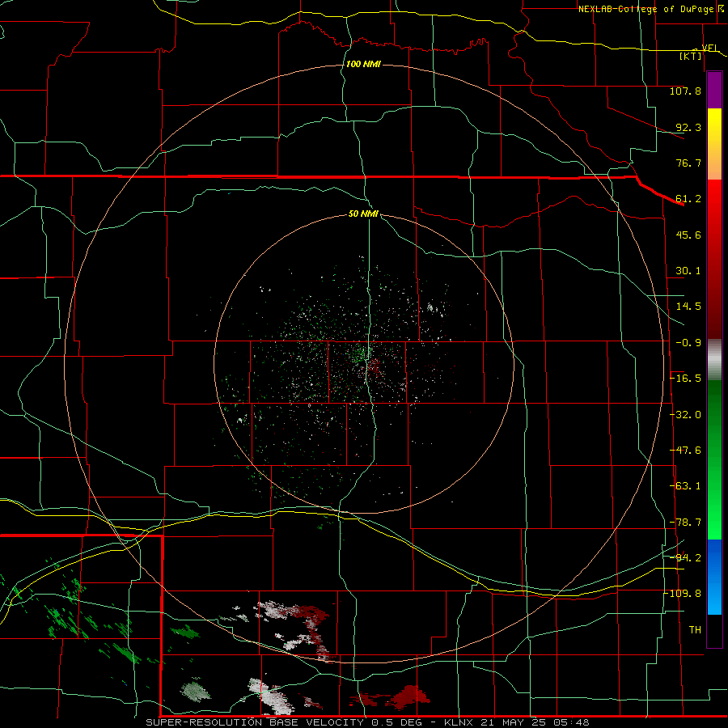The width and height of the screenshot is (728, 728).
Task: Select the yellow segment of velocity color bar
Action: coord(714,144)
